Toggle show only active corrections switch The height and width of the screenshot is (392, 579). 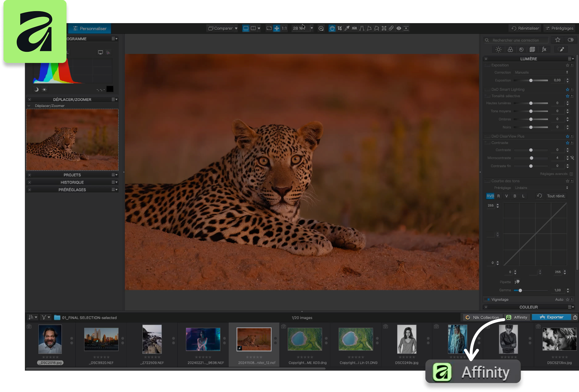571,40
